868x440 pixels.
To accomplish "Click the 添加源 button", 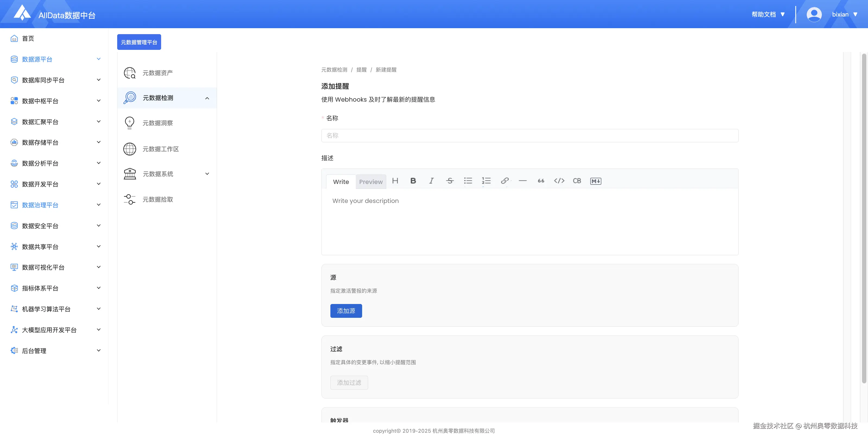I will click(346, 311).
